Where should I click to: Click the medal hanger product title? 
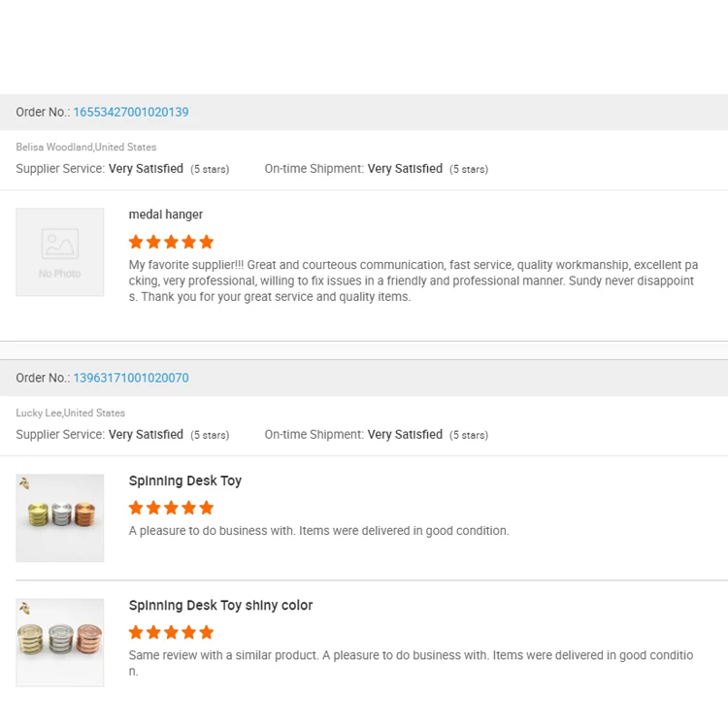coord(166,215)
